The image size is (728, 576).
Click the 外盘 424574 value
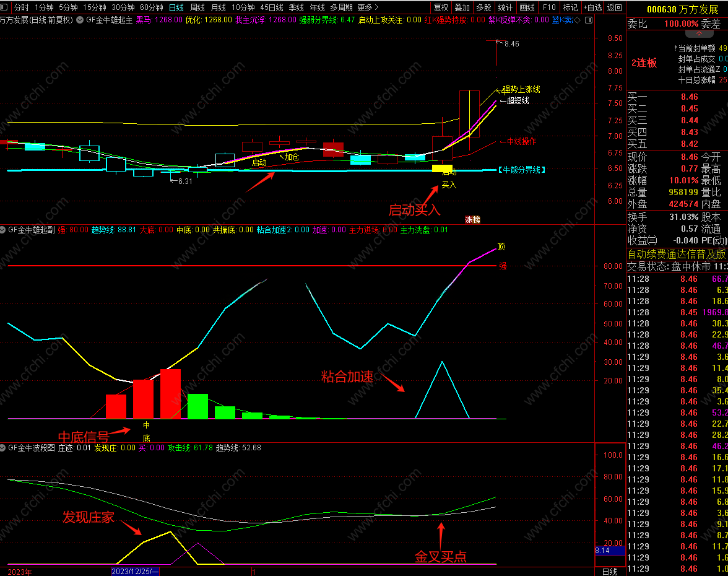pos(683,204)
